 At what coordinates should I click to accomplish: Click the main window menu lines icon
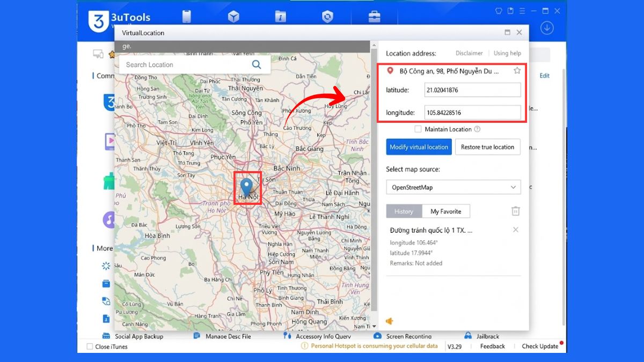(x=522, y=10)
